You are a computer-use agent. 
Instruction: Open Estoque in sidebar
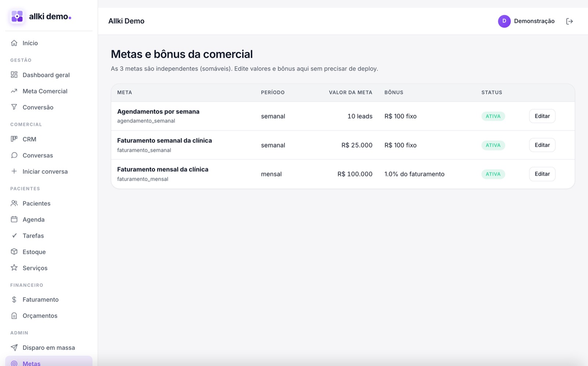pyautogui.click(x=49, y=252)
